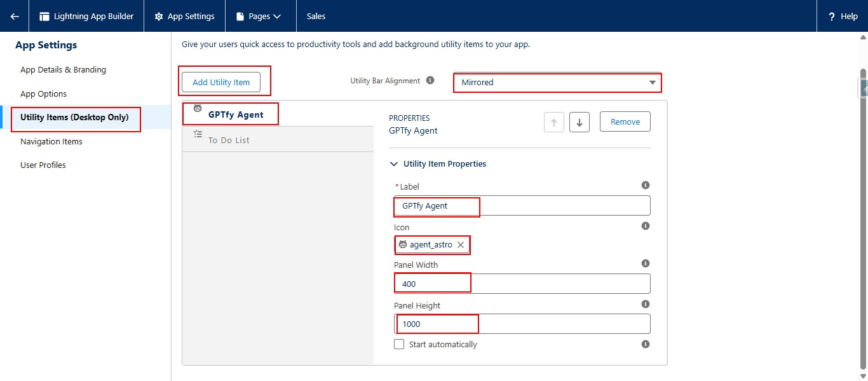Open Help in the top bar
This screenshot has width=868, height=381.
coord(843,17)
